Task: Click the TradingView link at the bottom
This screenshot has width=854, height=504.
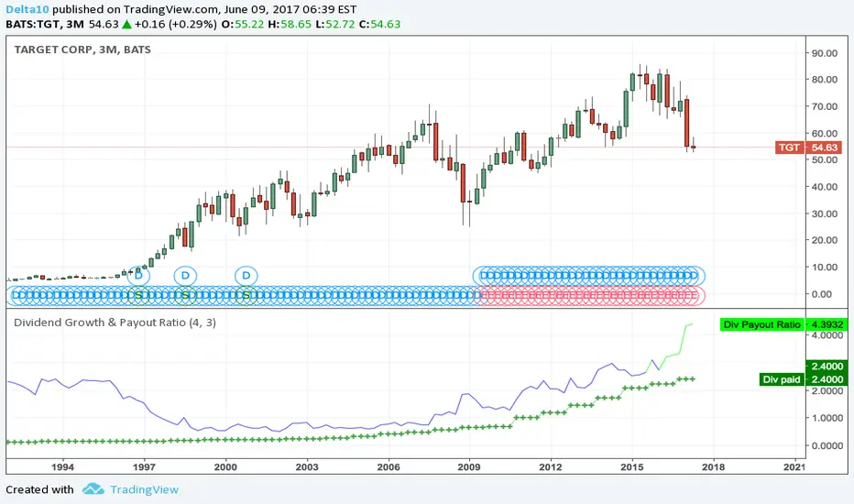Action: (145, 489)
